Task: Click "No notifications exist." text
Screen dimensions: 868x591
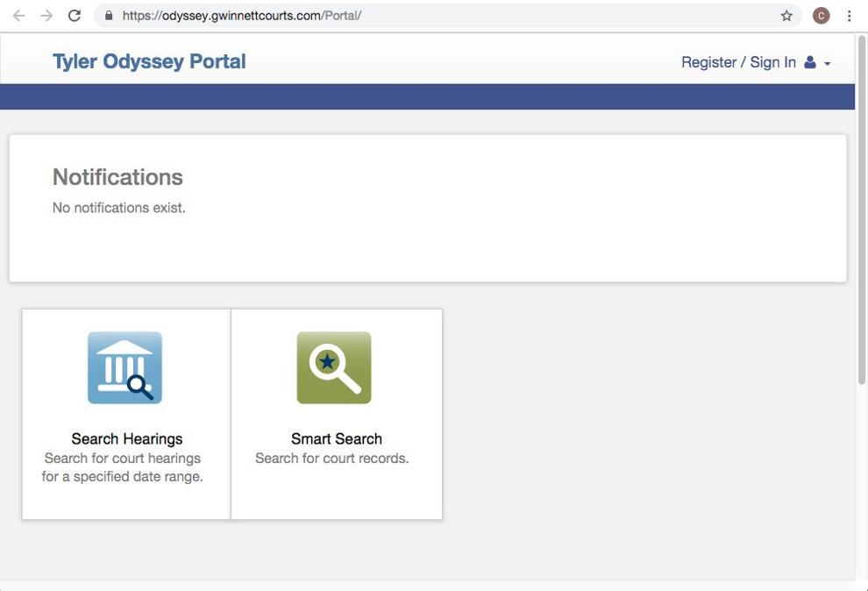Action: pyautogui.click(x=119, y=208)
